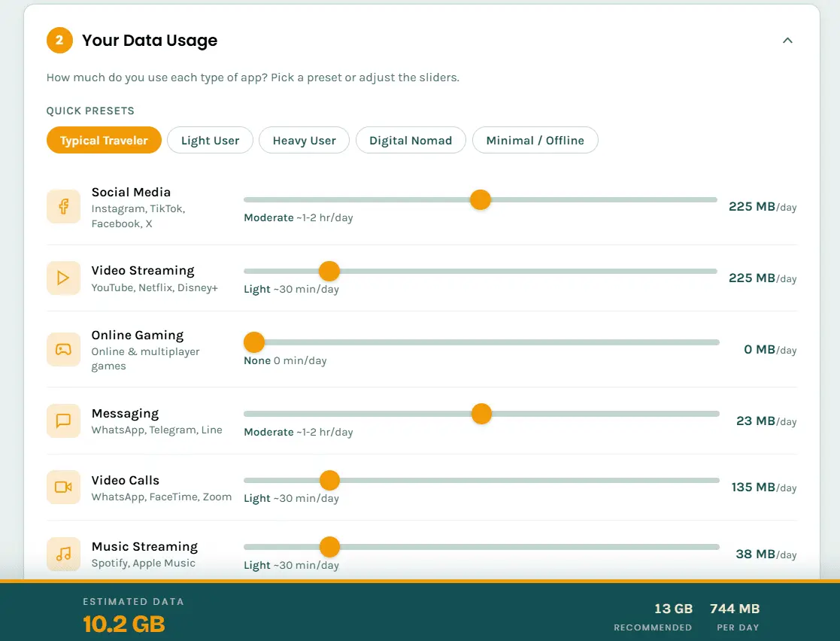Click Video Calls' 135 MB/day value
The height and width of the screenshot is (641, 840).
pyautogui.click(x=765, y=488)
